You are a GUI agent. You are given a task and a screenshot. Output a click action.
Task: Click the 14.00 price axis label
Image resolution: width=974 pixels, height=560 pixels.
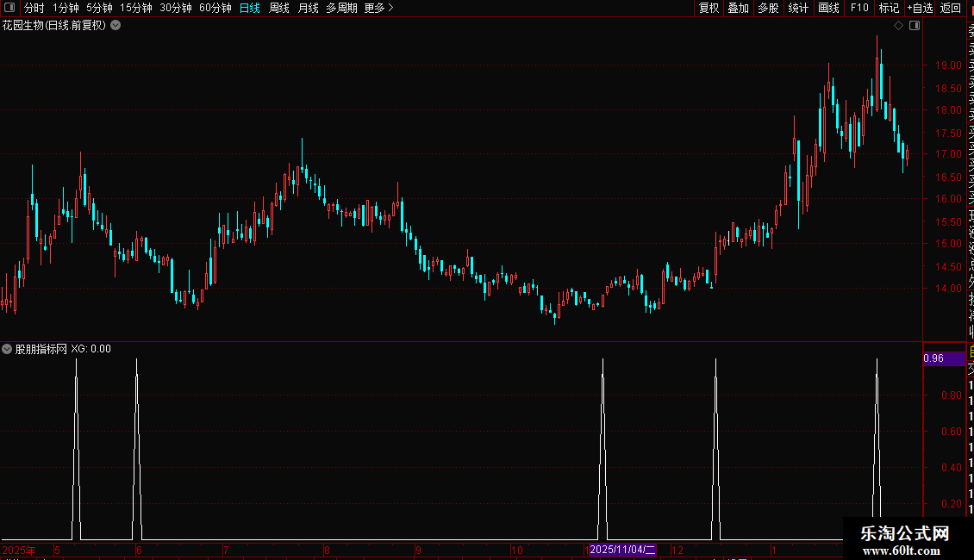click(948, 288)
